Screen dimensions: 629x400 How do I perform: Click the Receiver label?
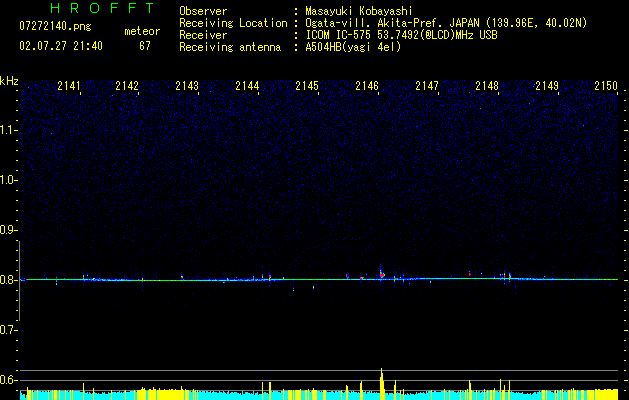coord(203,35)
